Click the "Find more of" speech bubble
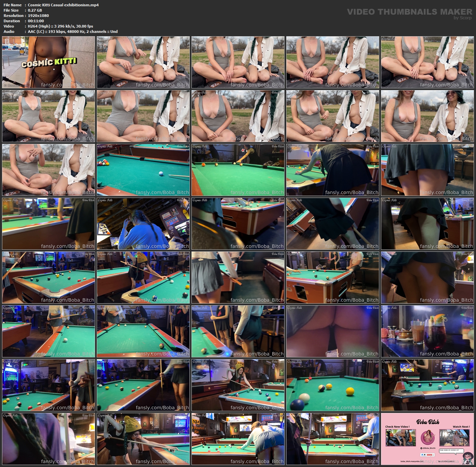The height and width of the screenshot is (467, 476). [451, 451]
